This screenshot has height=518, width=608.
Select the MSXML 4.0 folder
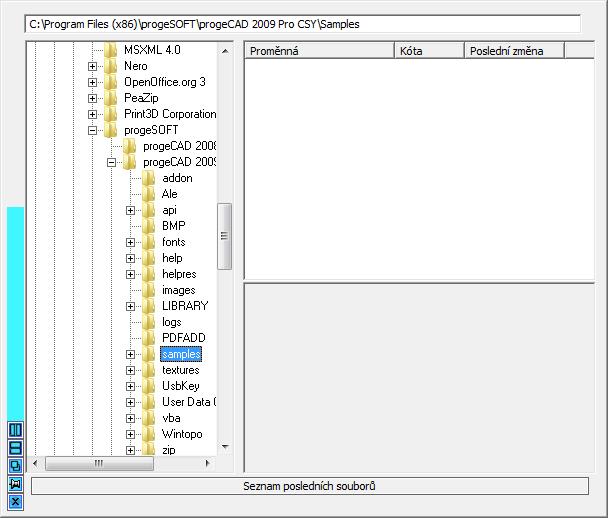tap(152, 50)
